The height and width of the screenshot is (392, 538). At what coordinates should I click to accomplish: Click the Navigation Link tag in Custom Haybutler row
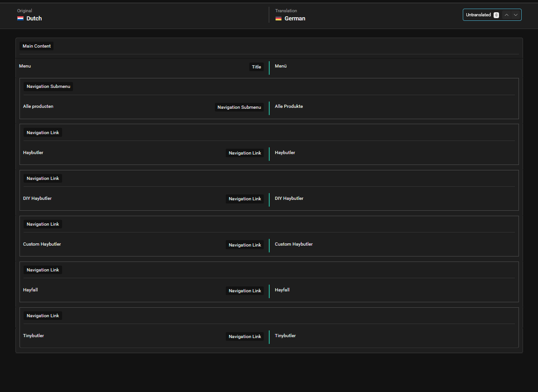245,245
